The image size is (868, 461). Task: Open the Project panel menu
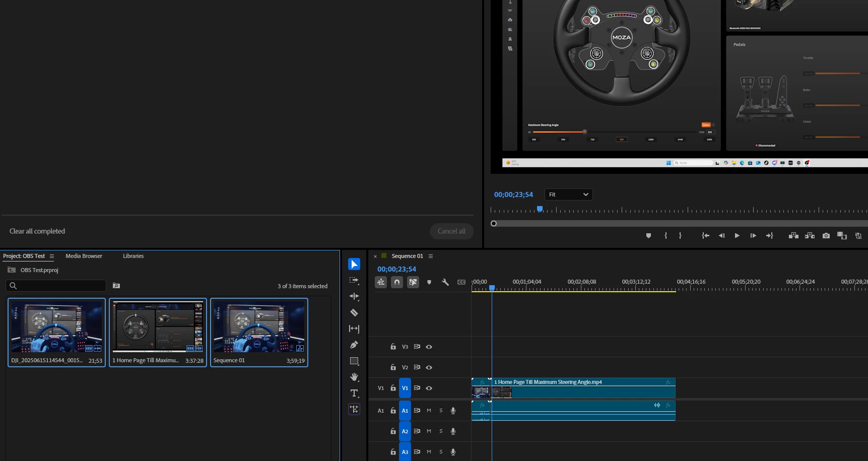coord(52,256)
